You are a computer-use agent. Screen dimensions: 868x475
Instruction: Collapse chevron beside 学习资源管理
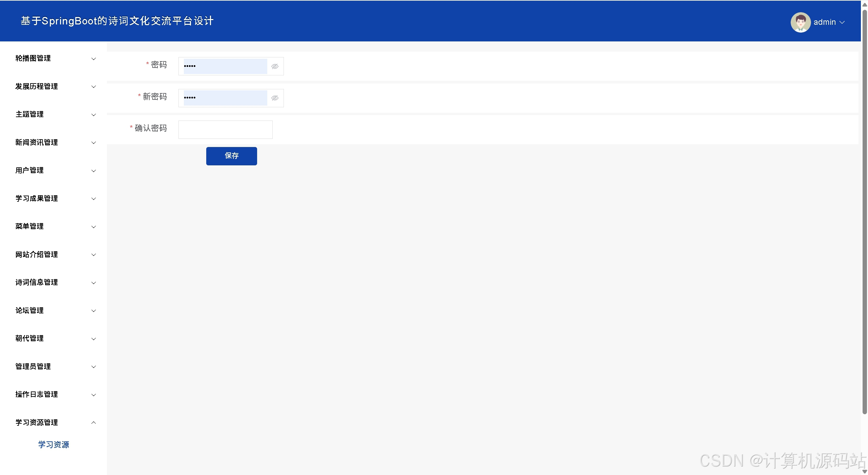pyautogui.click(x=94, y=423)
